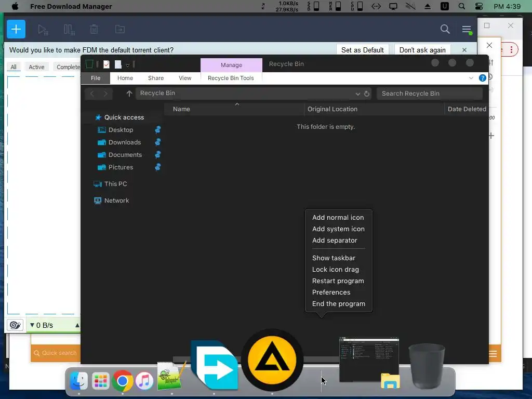532x399 pixels.
Task: Open Downloads in the navigation pane
Action: 125,142
